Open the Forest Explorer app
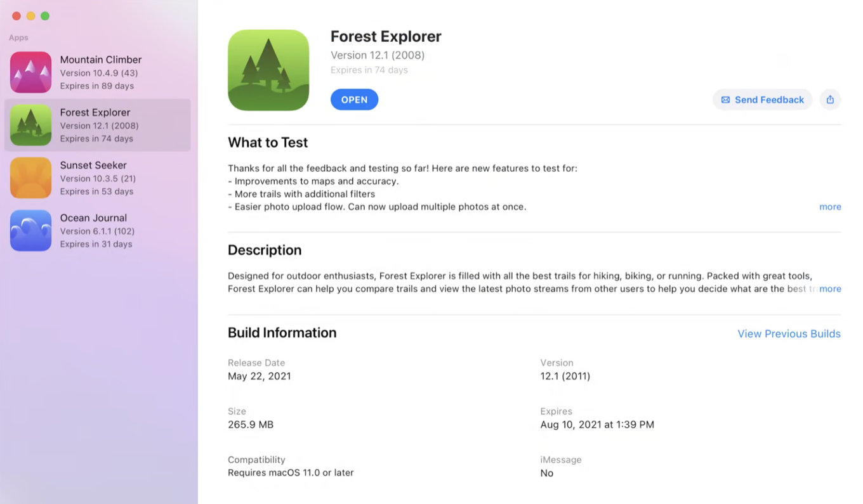The height and width of the screenshot is (504, 863). click(x=354, y=100)
